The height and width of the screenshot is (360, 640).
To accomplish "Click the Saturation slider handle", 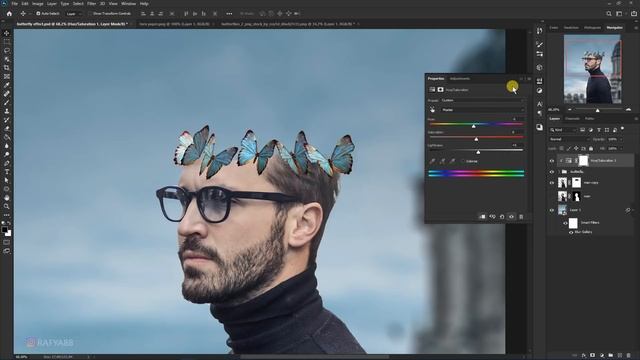I will tap(476, 140).
